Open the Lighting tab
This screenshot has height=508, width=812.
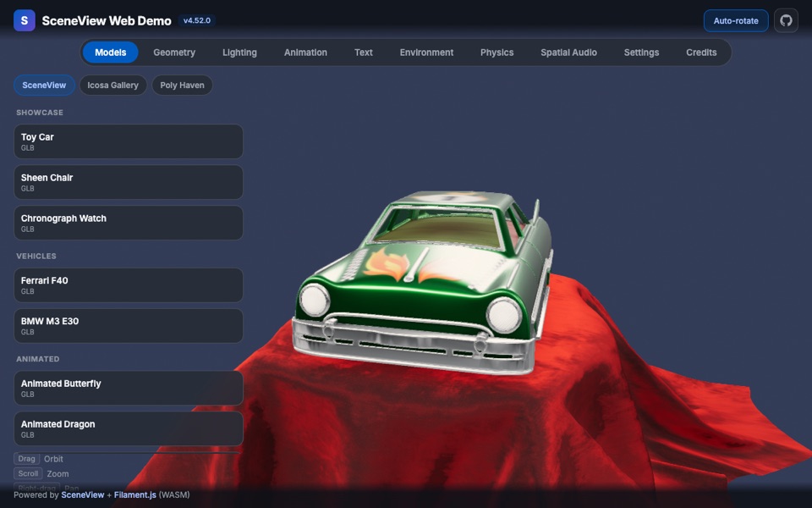point(239,52)
